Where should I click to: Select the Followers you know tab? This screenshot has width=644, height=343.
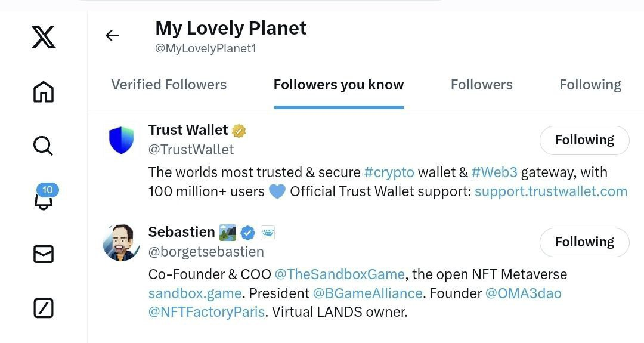pyautogui.click(x=339, y=85)
